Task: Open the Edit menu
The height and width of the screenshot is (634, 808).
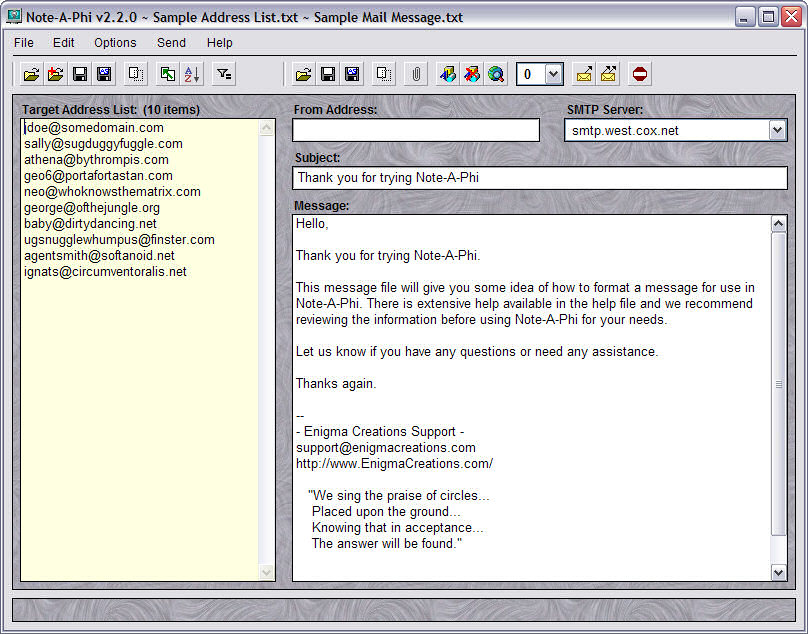Action: coord(63,43)
